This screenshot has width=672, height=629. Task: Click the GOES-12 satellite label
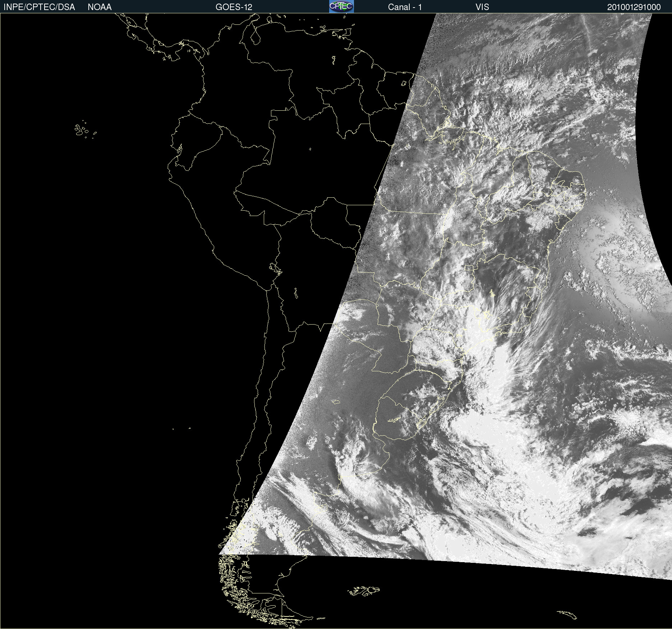[234, 7]
